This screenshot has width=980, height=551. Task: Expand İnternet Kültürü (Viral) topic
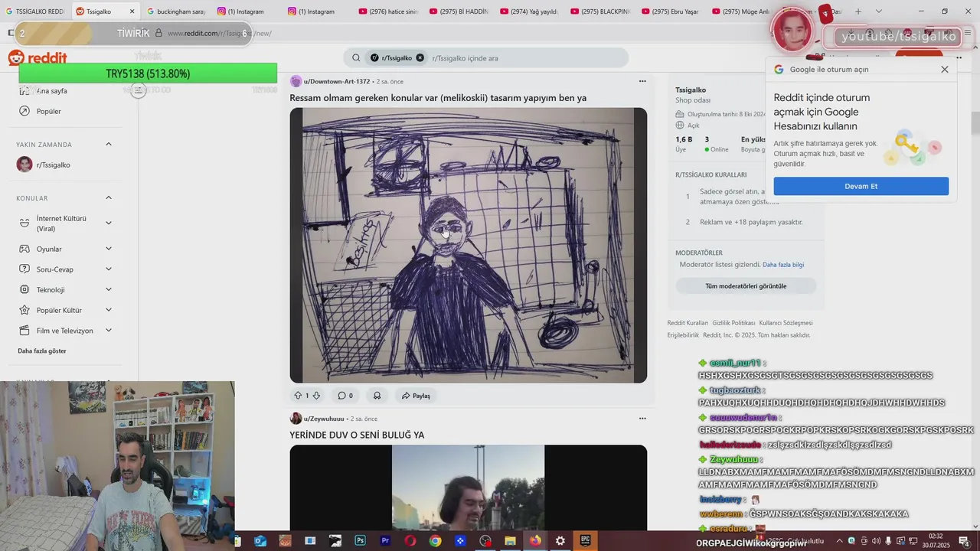pyautogui.click(x=109, y=223)
